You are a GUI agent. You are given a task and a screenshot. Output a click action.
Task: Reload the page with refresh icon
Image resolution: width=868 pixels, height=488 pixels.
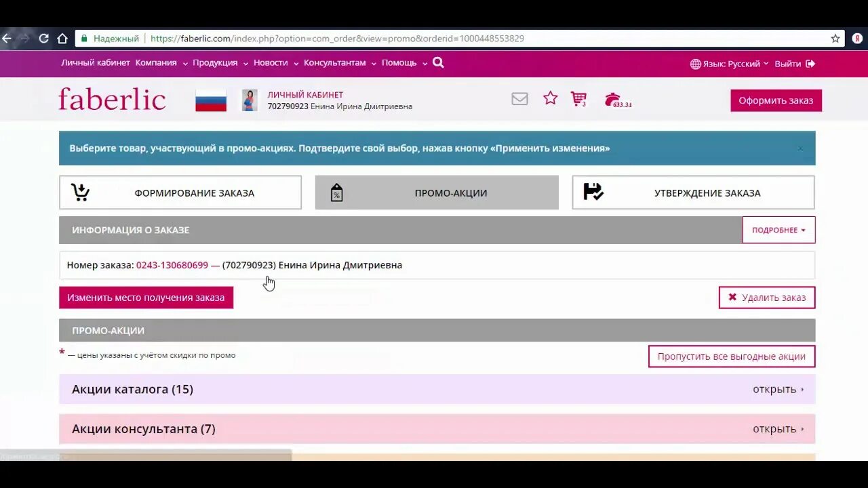43,39
